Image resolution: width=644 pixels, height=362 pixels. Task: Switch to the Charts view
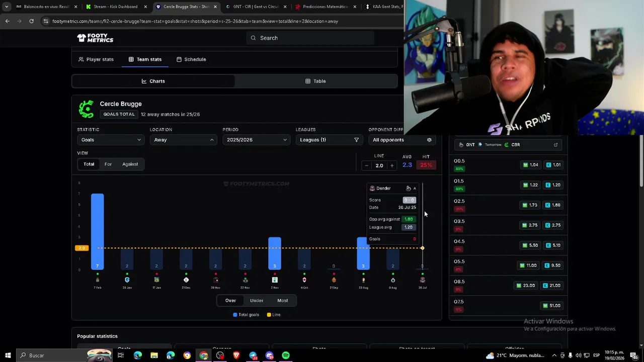coord(153,81)
